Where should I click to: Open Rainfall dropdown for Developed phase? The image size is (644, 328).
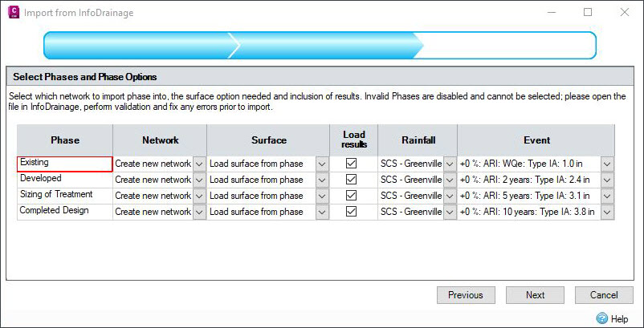(x=450, y=180)
